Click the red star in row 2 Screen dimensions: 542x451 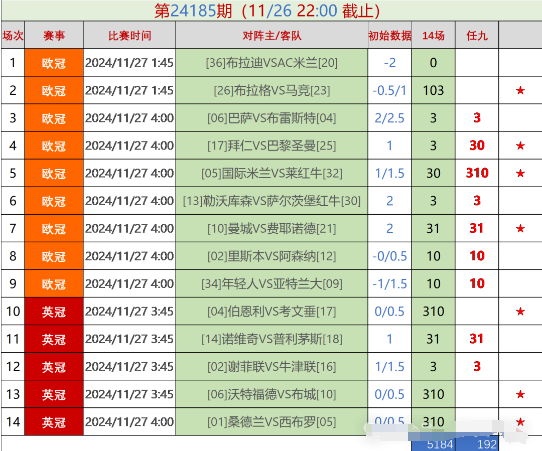[x=520, y=91]
